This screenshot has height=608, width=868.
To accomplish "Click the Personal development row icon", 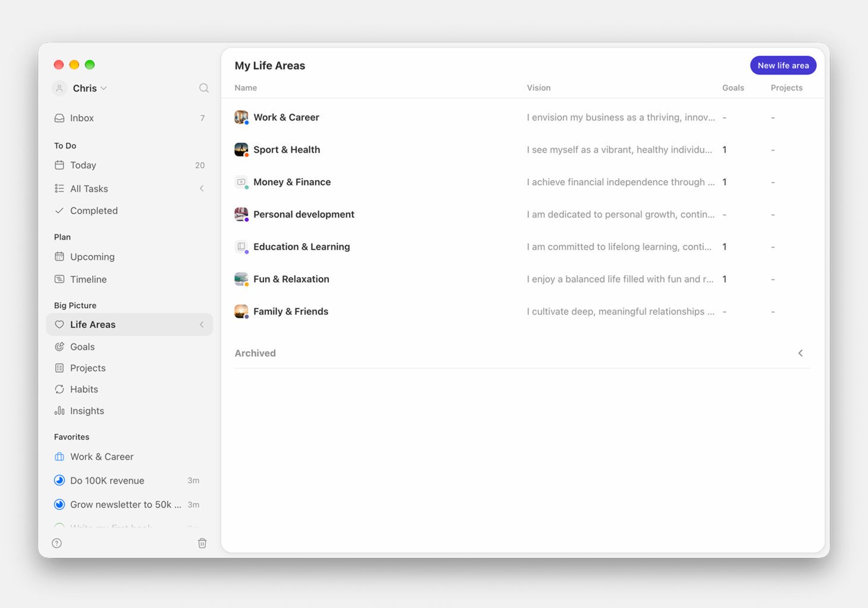I will [x=241, y=215].
